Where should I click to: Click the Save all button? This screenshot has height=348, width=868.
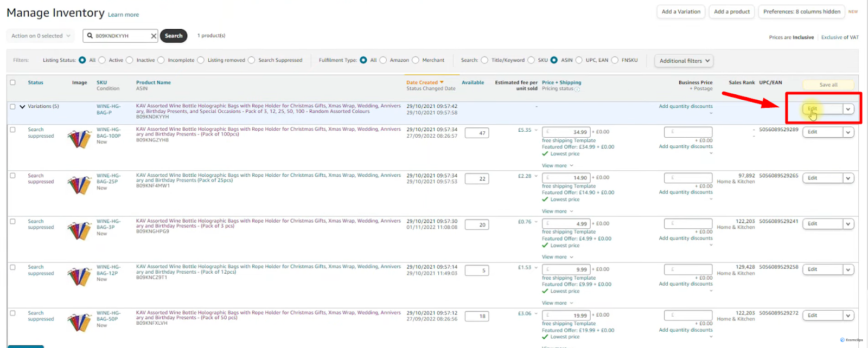(828, 85)
